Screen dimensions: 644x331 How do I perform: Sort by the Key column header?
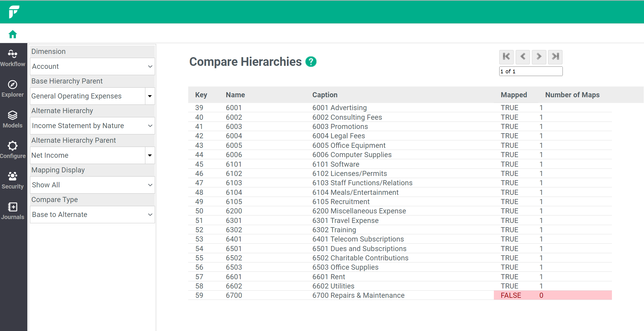tap(201, 95)
